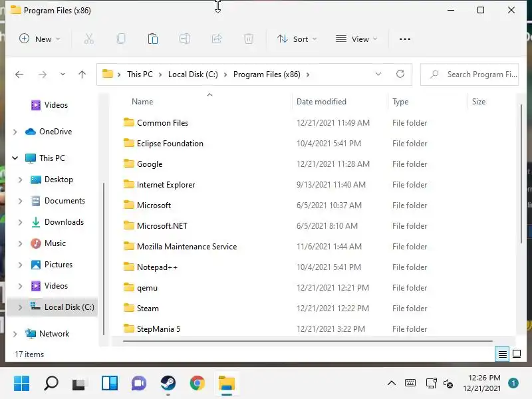Launch Teams Chat from taskbar
This screenshot has height=399, width=532.
(139, 384)
